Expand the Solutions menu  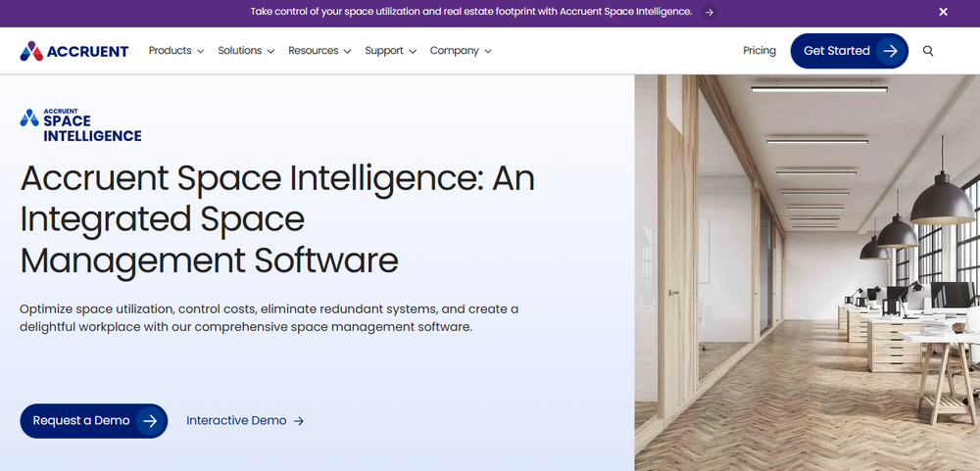pyautogui.click(x=246, y=51)
